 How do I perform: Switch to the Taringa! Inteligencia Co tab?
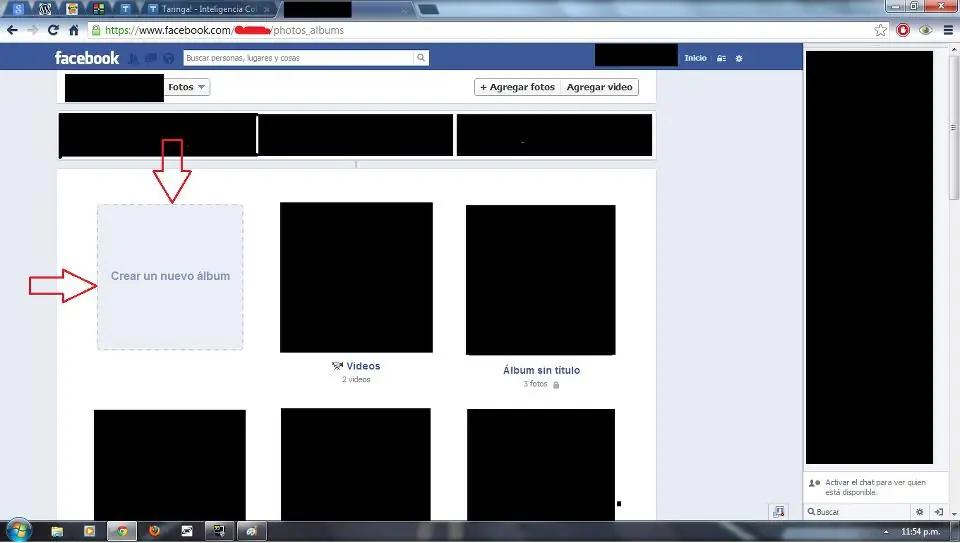click(x=209, y=9)
